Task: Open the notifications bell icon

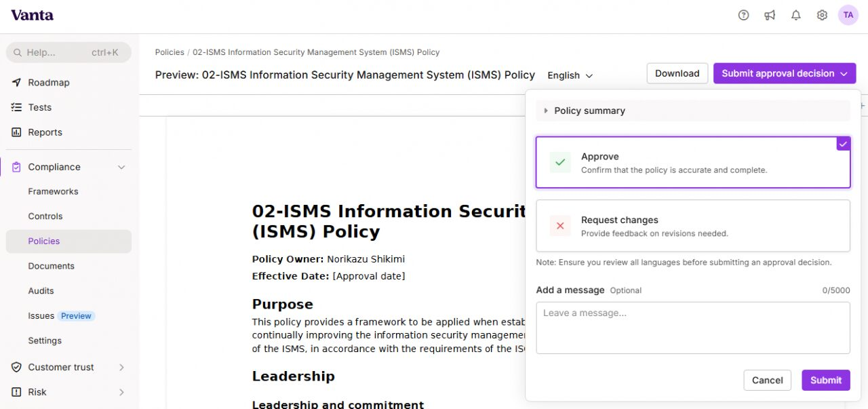Action: pos(796,15)
